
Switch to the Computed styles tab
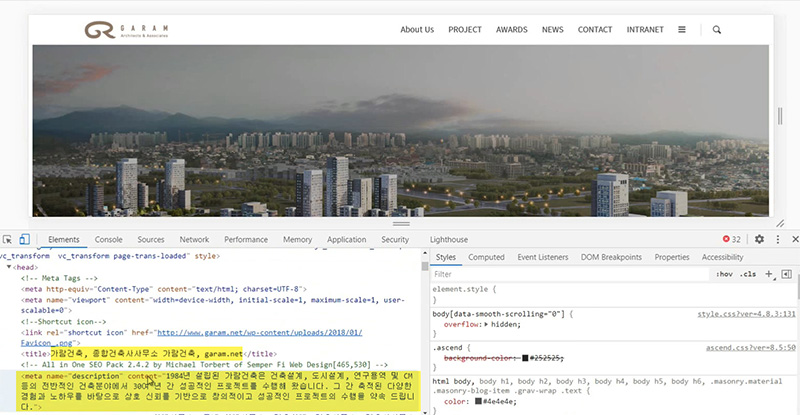tap(487, 257)
